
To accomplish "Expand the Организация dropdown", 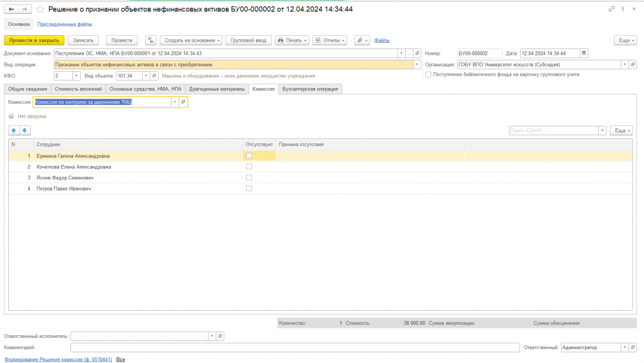I will pyautogui.click(x=625, y=64).
